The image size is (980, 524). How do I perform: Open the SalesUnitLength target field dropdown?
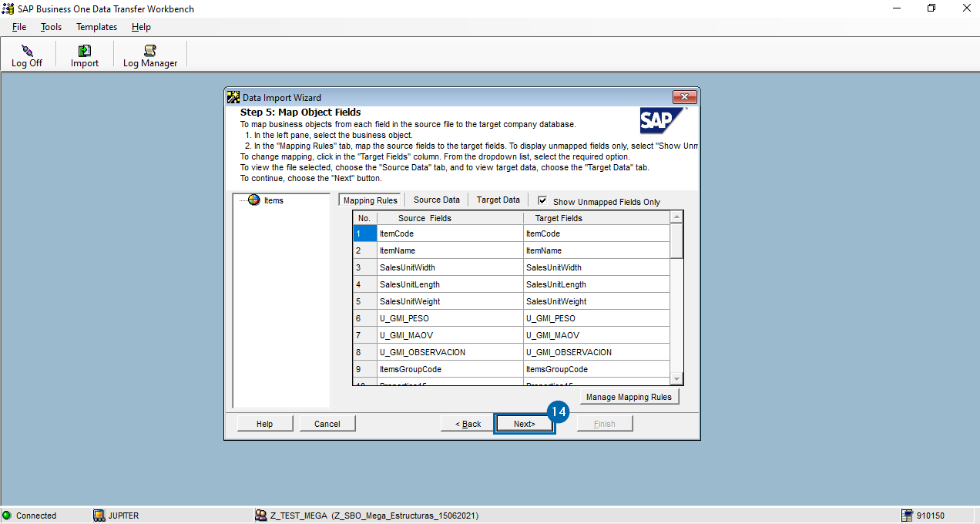tap(597, 284)
